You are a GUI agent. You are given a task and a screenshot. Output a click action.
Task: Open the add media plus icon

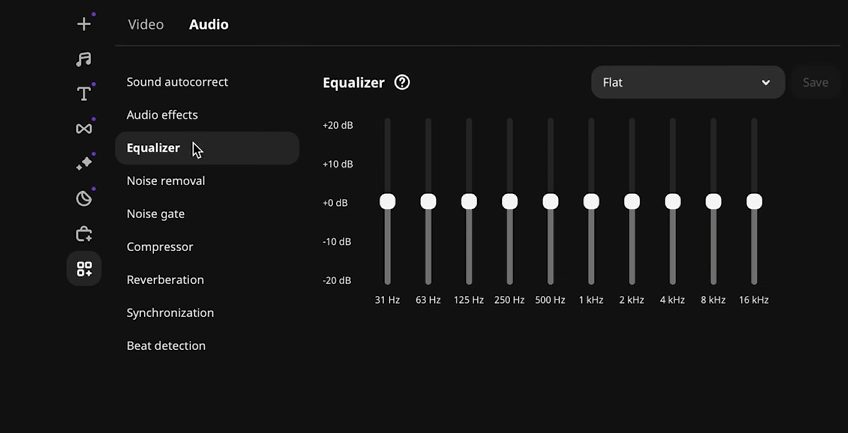(84, 24)
